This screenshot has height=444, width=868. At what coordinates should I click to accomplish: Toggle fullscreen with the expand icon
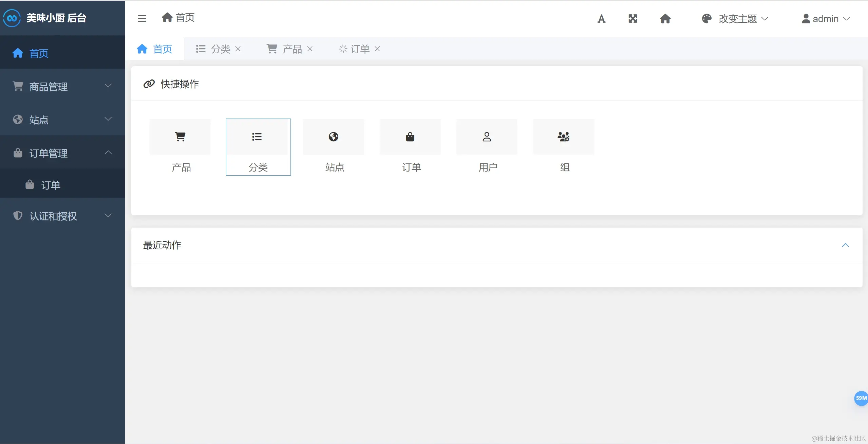(x=633, y=19)
